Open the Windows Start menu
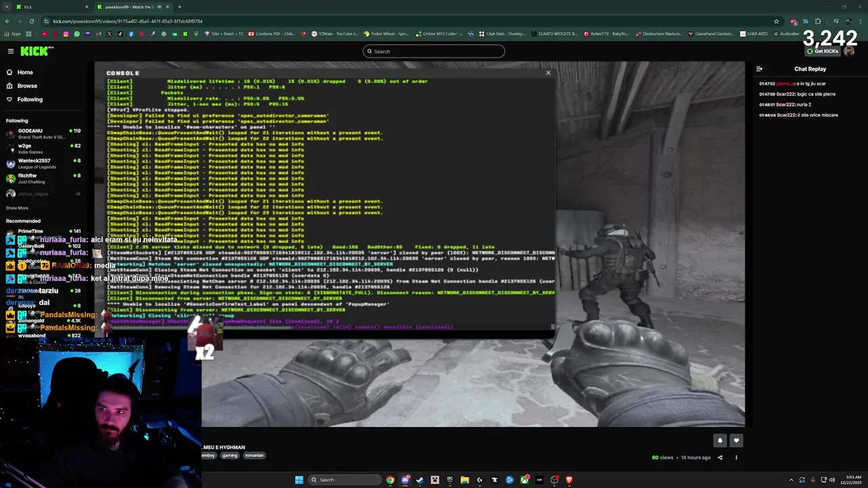The width and height of the screenshot is (868, 488). pos(299,480)
